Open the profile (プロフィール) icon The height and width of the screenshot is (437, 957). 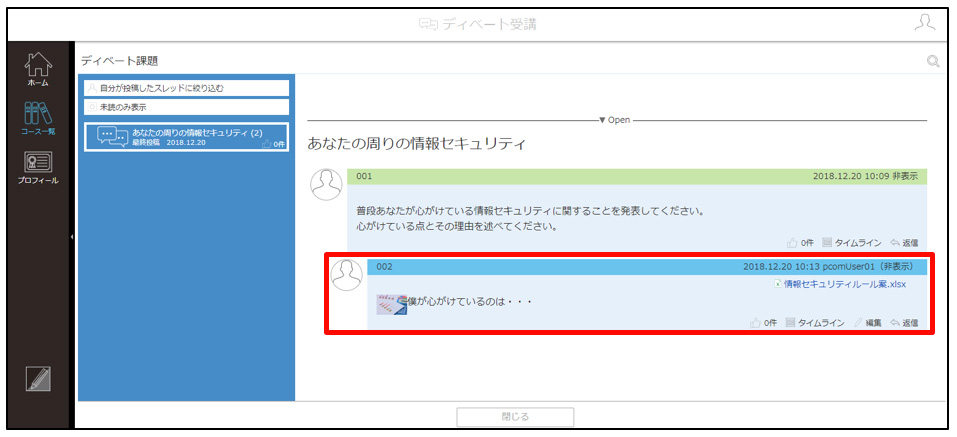[38, 167]
